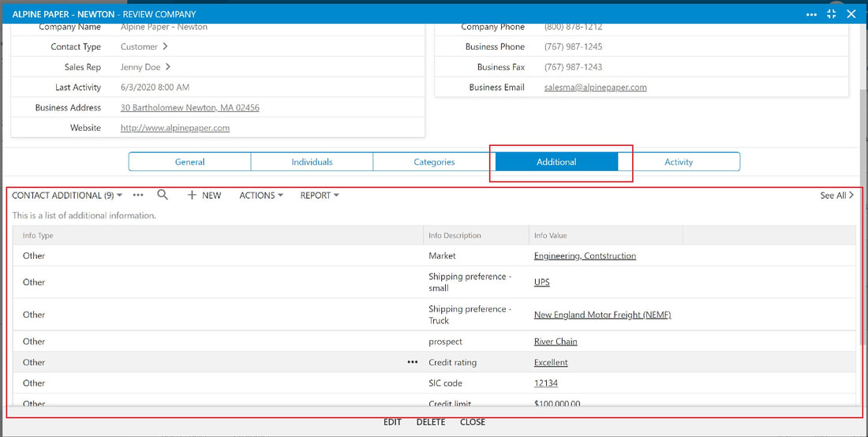
Task: Click the CLOSE button at the bottom
Action: pos(473,422)
